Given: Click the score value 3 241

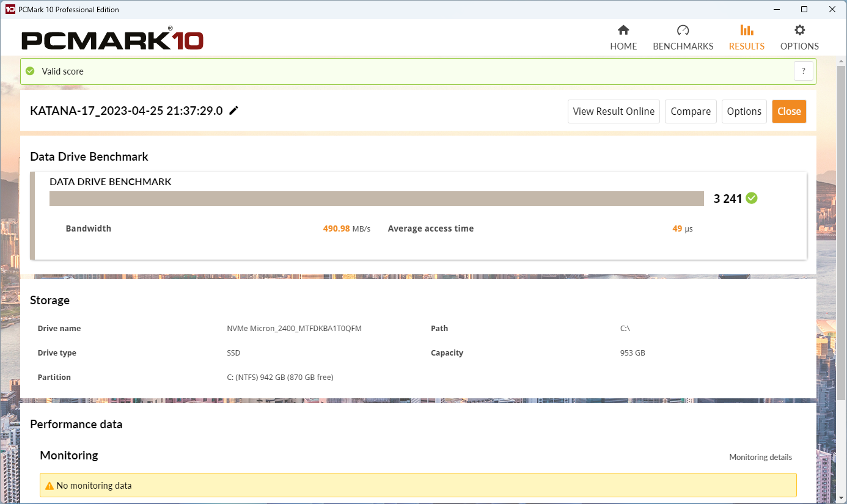Looking at the screenshot, I should 727,199.
